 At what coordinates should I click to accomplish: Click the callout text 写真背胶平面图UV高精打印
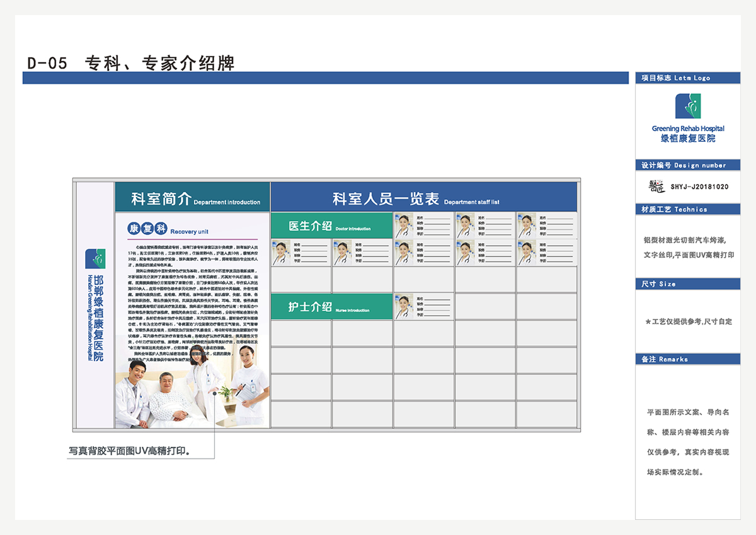[130, 451]
